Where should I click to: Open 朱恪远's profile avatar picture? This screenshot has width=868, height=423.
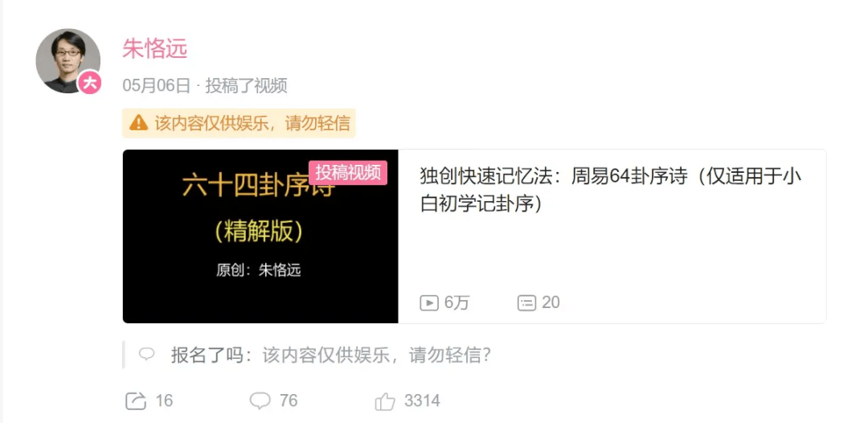click(x=68, y=61)
